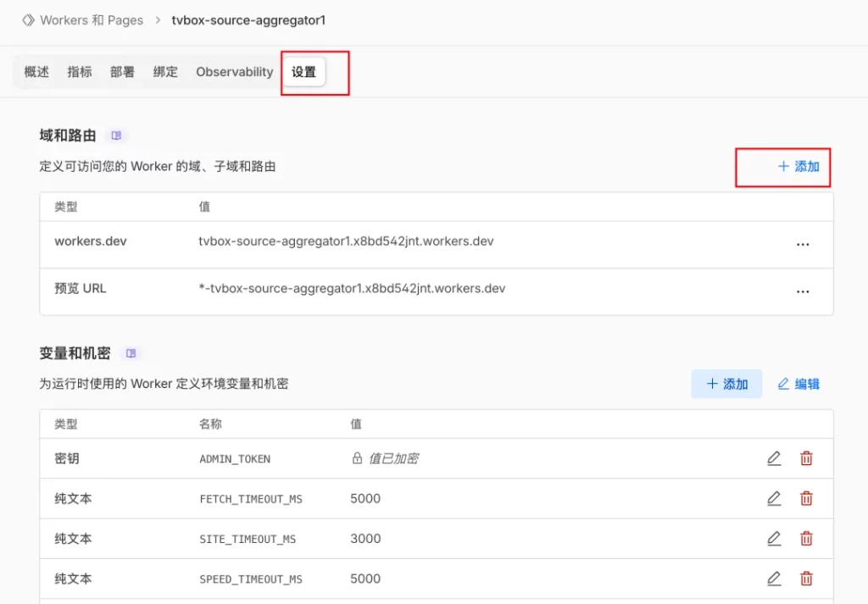Edit the ADMIN_TOKEN variable
This screenshot has height=604, width=868.
[774, 458]
